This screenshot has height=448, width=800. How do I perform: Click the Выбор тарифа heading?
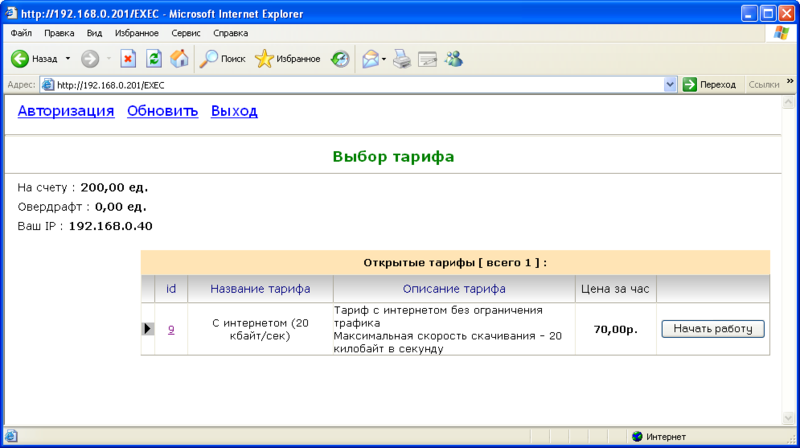click(x=393, y=157)
